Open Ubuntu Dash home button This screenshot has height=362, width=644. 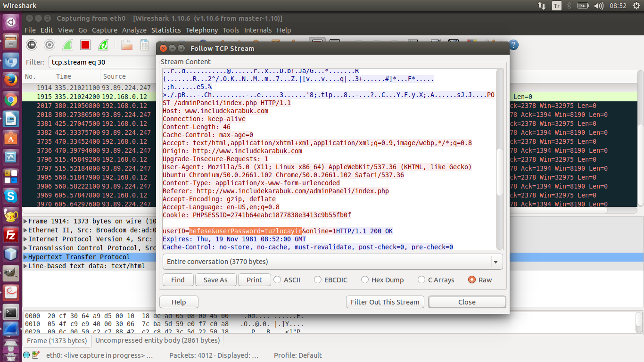coord(11,22)
